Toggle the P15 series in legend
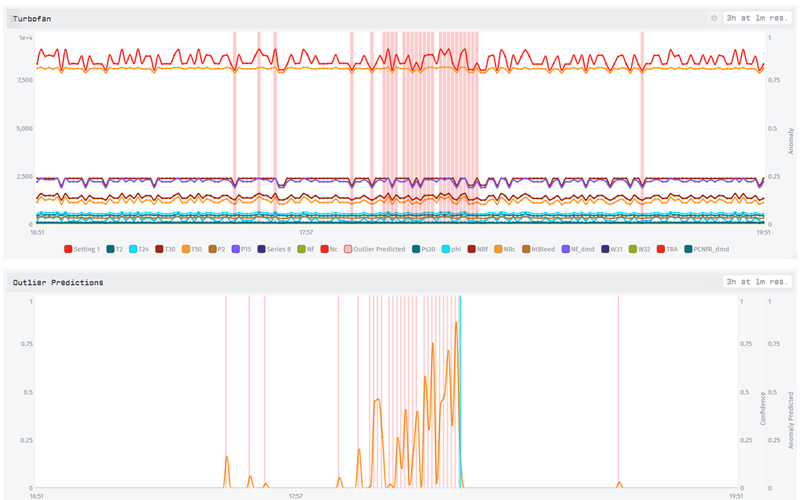The image size is (800, 500). (241, 249)
